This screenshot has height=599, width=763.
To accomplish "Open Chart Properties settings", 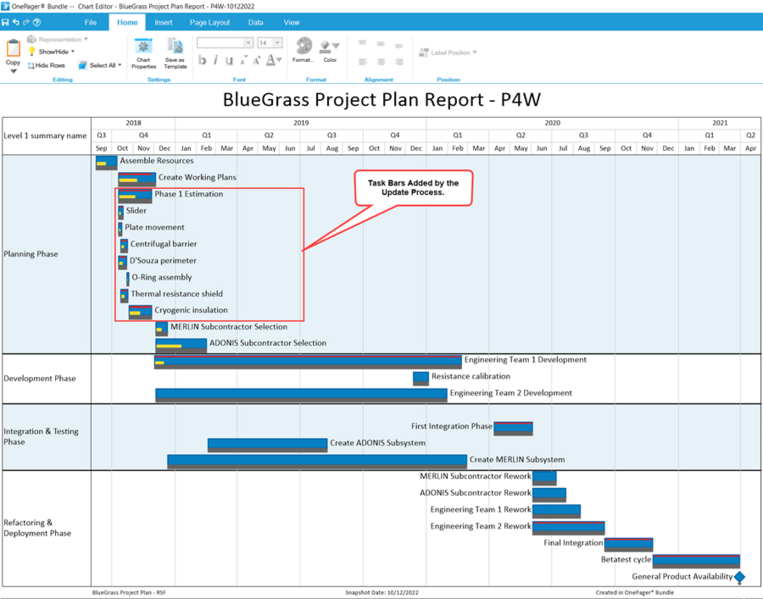I will (144, 54).
